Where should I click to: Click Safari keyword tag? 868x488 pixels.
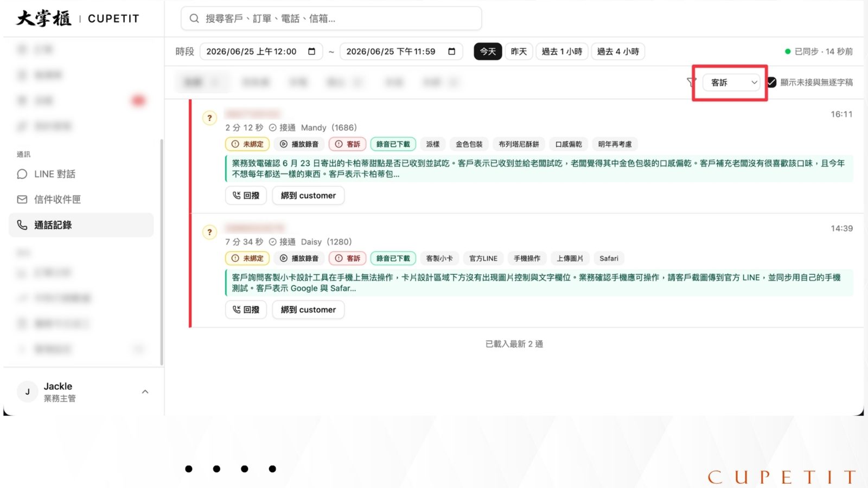[x=609, y=259]
